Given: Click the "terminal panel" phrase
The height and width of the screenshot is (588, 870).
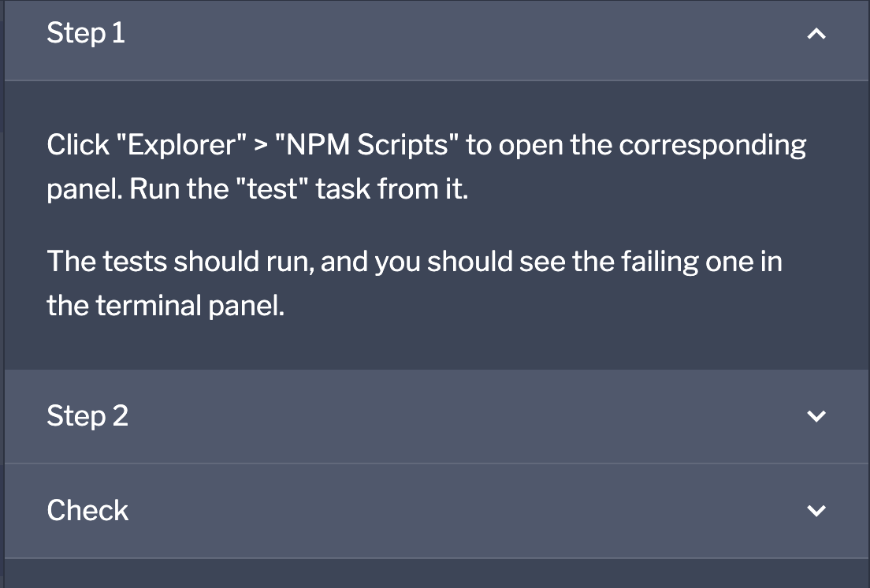Looking at the screenshot, I should click(x=191, y=306).
